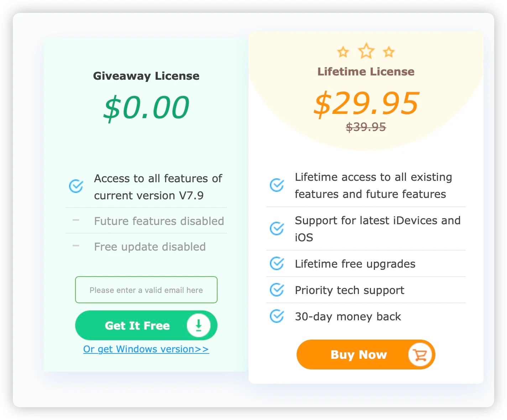Click the small left star icon
Screen dimensions: 507x420
[343, 52]
